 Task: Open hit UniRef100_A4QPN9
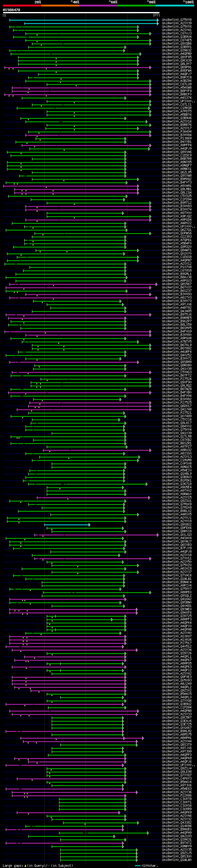(x=177, y=54)
